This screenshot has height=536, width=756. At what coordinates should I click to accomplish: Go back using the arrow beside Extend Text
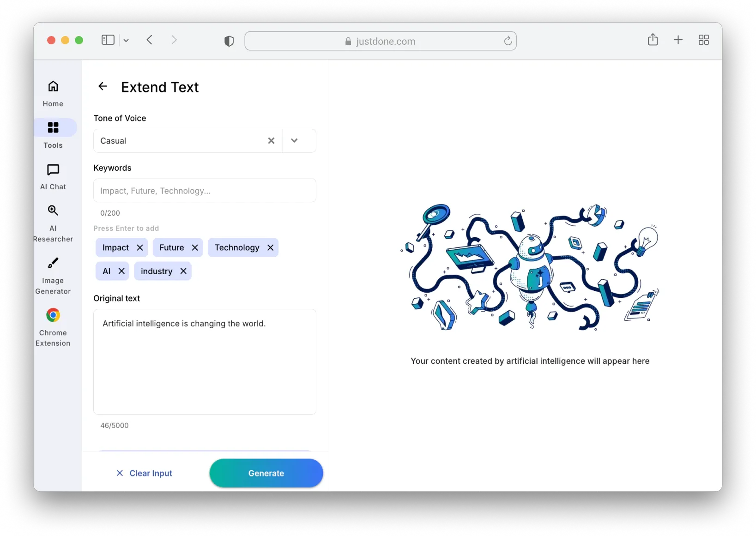[102, 86]
